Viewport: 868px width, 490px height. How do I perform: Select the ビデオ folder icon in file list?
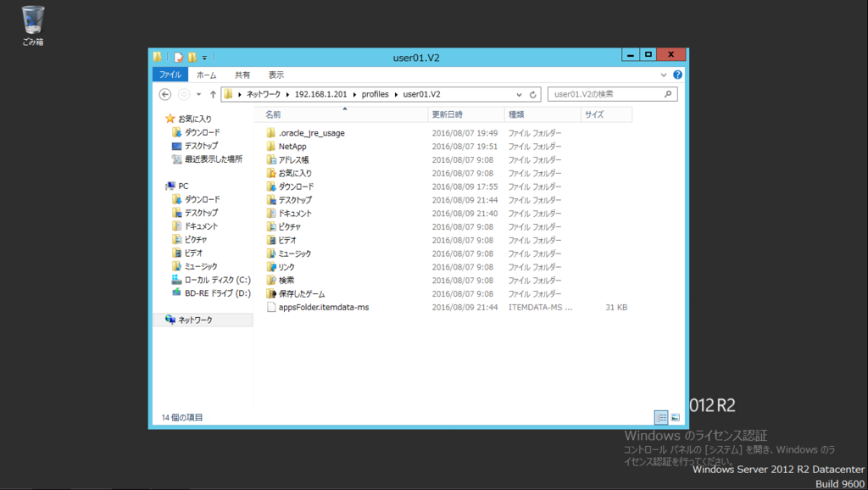270,240
